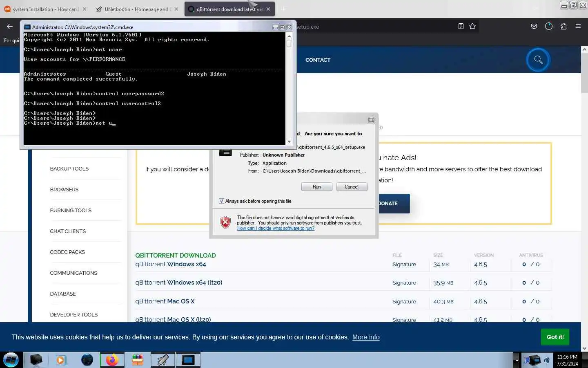Close the security warning dialog X
The height and width of the screenshot is (368, 588).
point(371,120)
